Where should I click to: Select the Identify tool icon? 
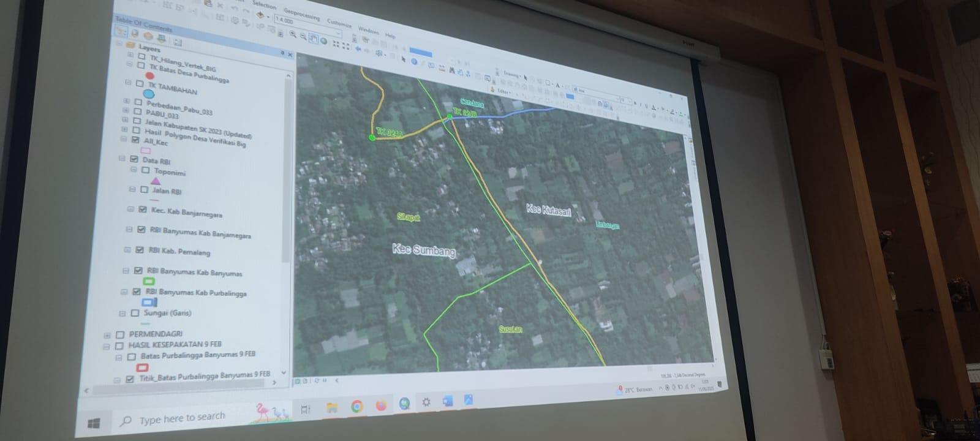414,61
